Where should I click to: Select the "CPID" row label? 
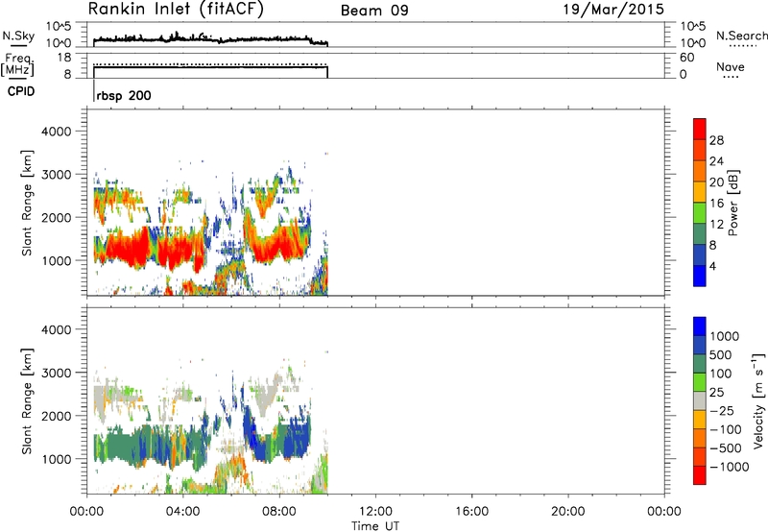(x=21, y=91)
